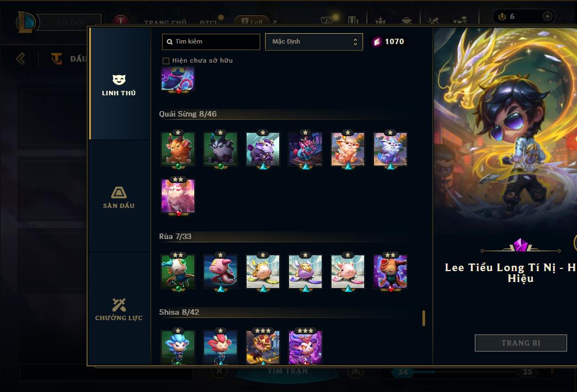Click the TRANG BỊ equip button
The width and height of the screenshot is (577, 392).
[521, 343]
